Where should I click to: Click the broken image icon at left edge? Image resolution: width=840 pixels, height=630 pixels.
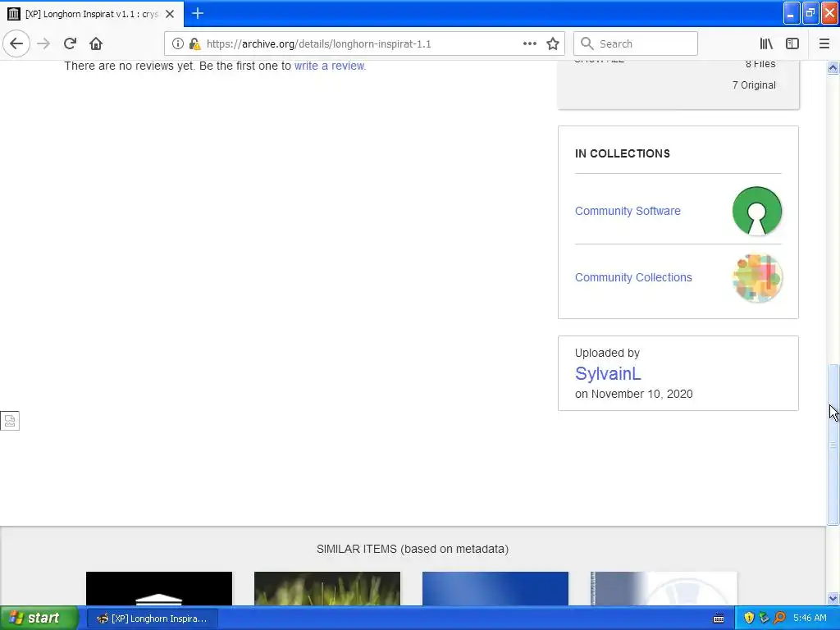pos(10,421)
